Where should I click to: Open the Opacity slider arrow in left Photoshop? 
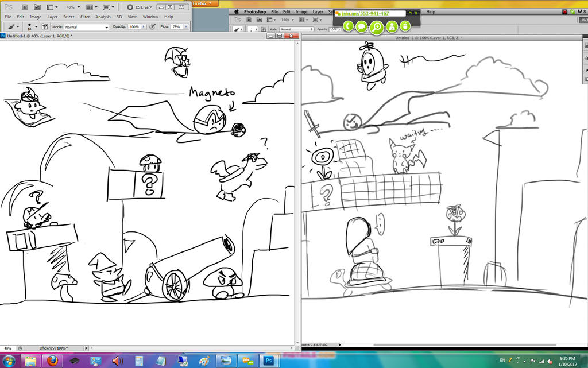tap(143, 26)
